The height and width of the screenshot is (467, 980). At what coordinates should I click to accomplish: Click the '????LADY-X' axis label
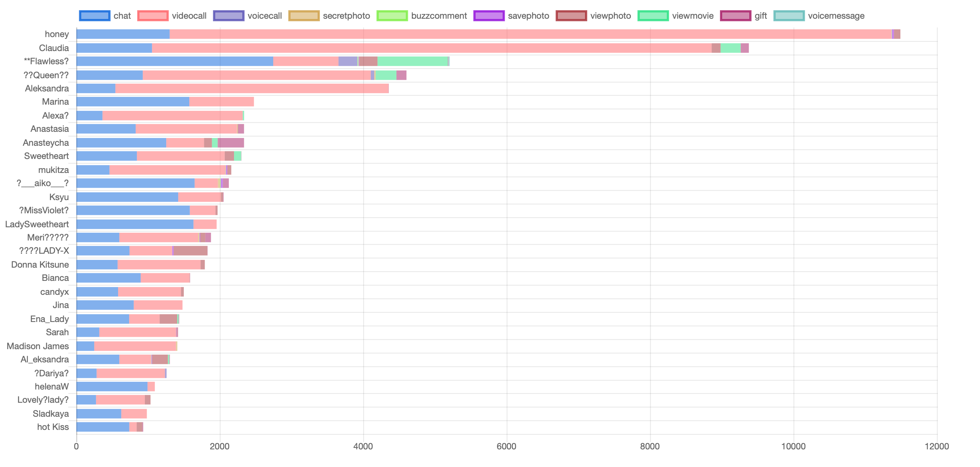coord(44,251)
